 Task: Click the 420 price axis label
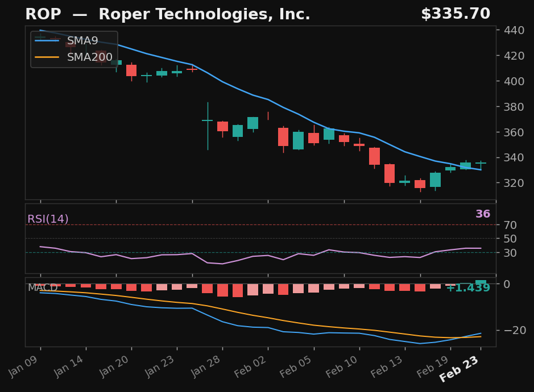[x=514, y=56]
